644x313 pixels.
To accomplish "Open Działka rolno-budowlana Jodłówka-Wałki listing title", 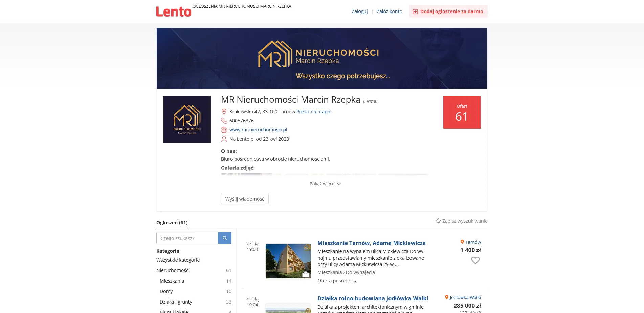I will 373,298.
